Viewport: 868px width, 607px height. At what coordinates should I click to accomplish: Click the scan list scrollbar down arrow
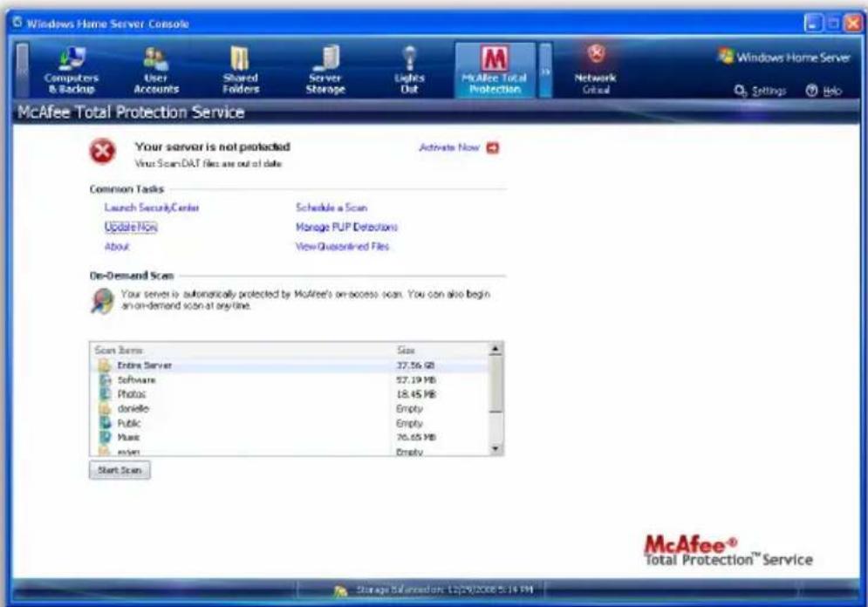(x=496, y=449)
